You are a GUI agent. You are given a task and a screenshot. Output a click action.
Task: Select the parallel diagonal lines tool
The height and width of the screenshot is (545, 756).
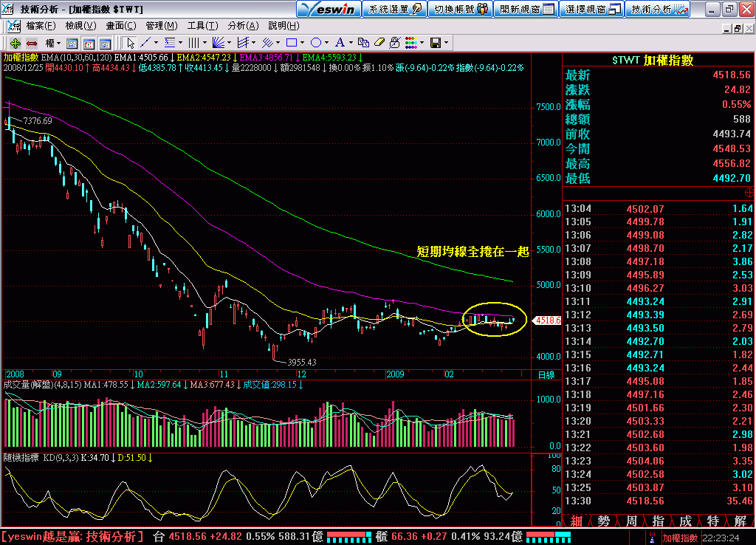click(x=267, y=43)
